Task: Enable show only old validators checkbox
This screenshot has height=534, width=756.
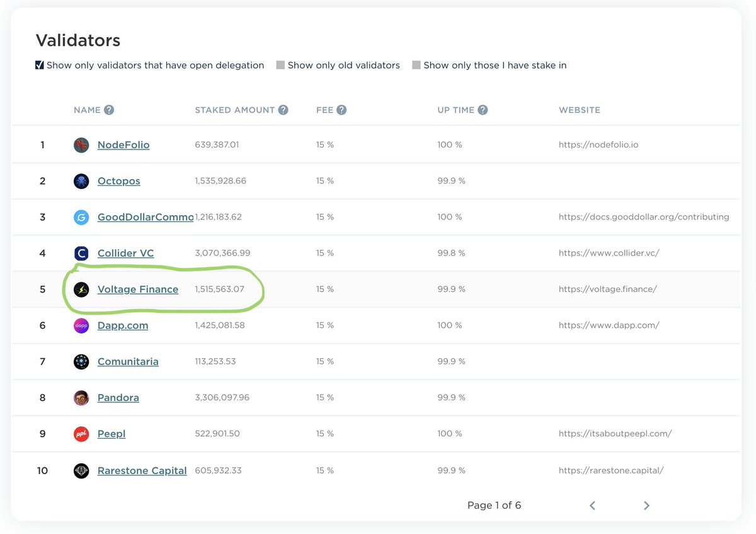Action: click(280, 65)
